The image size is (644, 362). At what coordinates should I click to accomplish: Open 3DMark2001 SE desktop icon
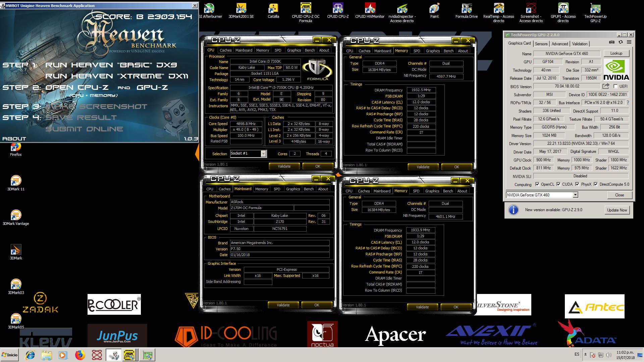[x=241, y=11]
